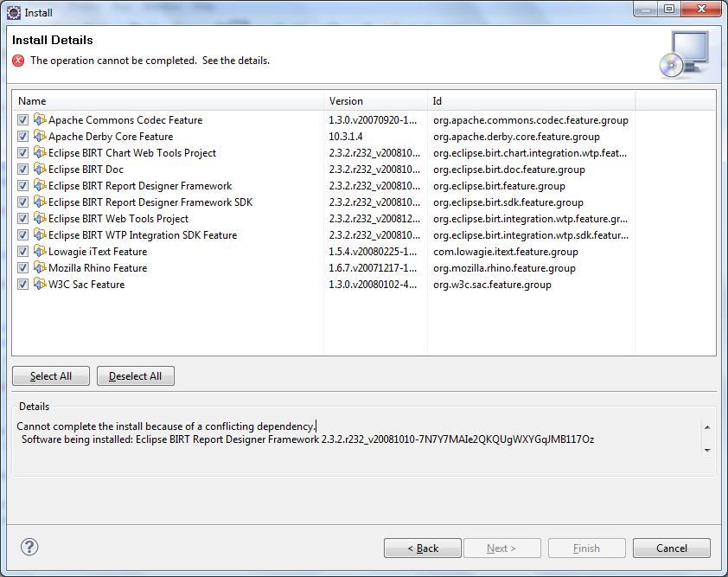Screen dimensions: 728x577
Task: Click Mozilla Rhino version 1.6.7.v20071217-1...
Action: (x=373, y=268)
